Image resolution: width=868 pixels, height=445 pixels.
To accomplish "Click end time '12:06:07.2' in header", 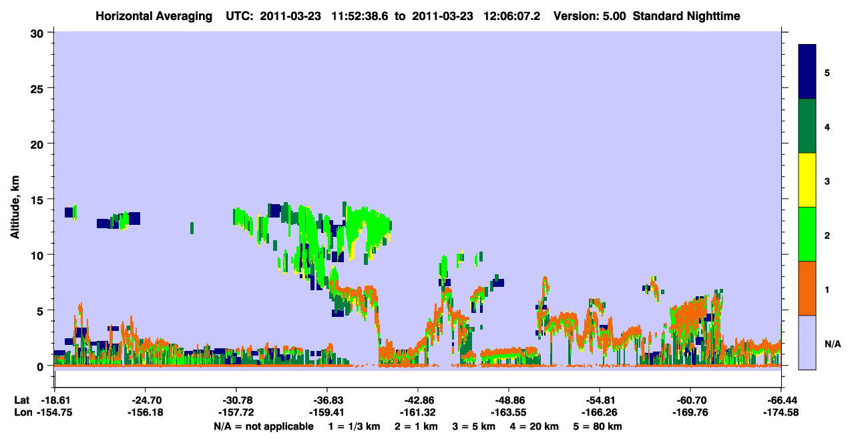I will [511, 16].
